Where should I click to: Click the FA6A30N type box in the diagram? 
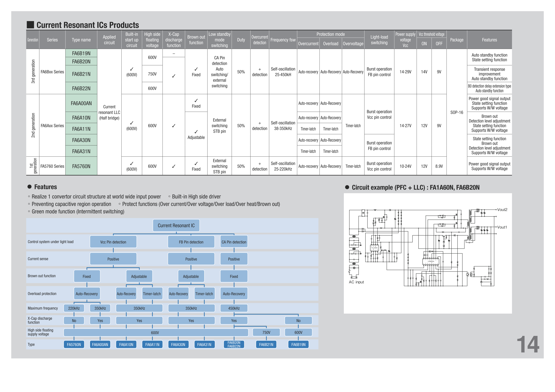pos(178,344)
